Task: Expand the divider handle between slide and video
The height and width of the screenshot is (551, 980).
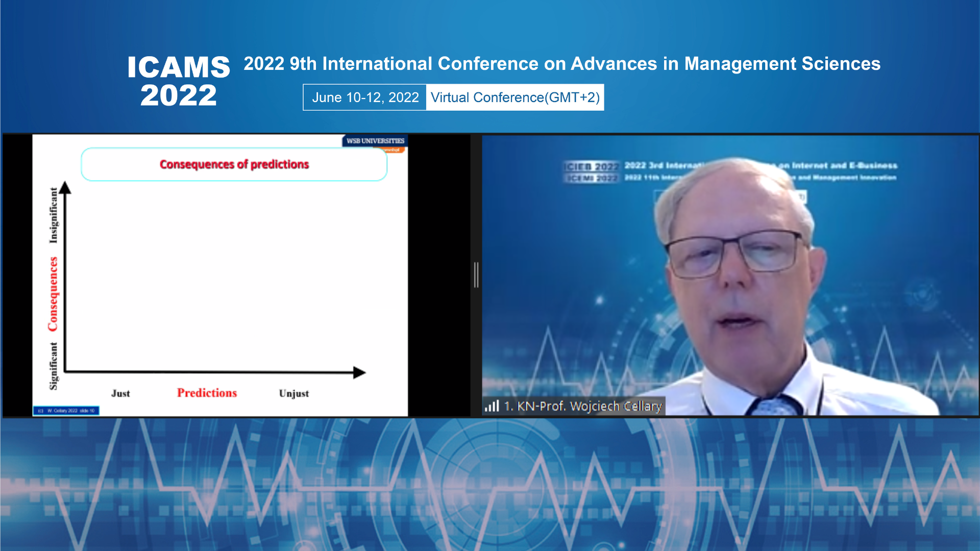Action: pos(477,274)
